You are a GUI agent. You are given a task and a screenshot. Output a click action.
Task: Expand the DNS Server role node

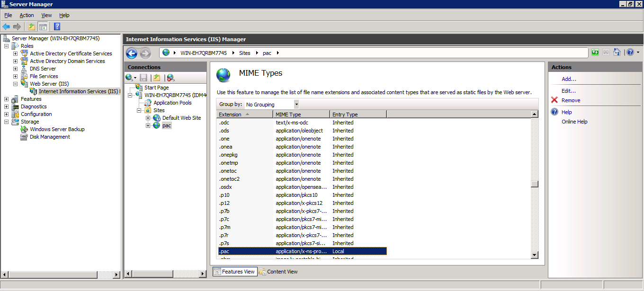[15, 69]
